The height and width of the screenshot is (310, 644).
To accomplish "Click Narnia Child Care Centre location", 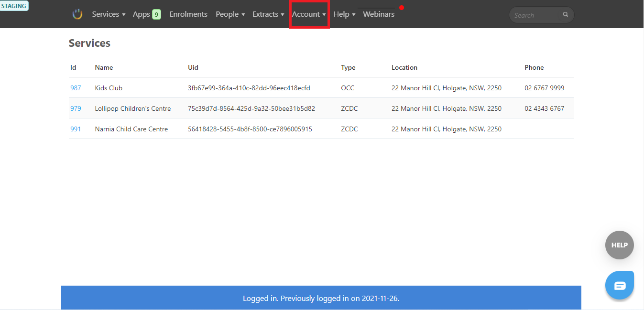I will [x=447, y=129].
